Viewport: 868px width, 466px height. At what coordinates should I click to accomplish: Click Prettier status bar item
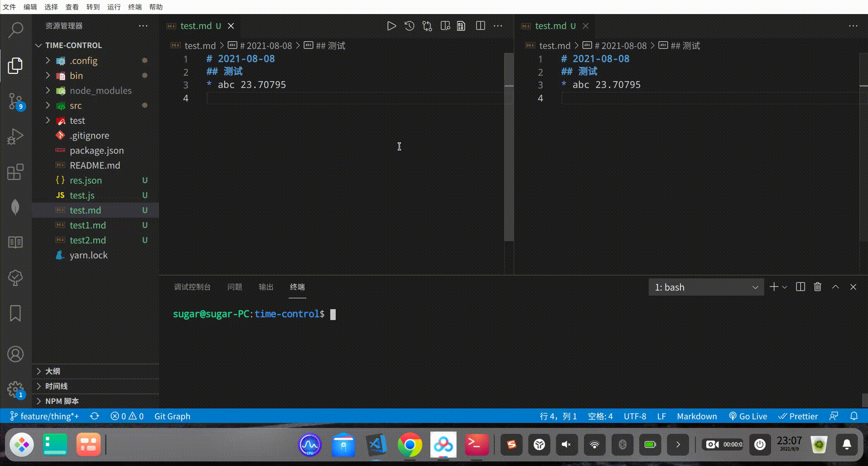point(798,416)
